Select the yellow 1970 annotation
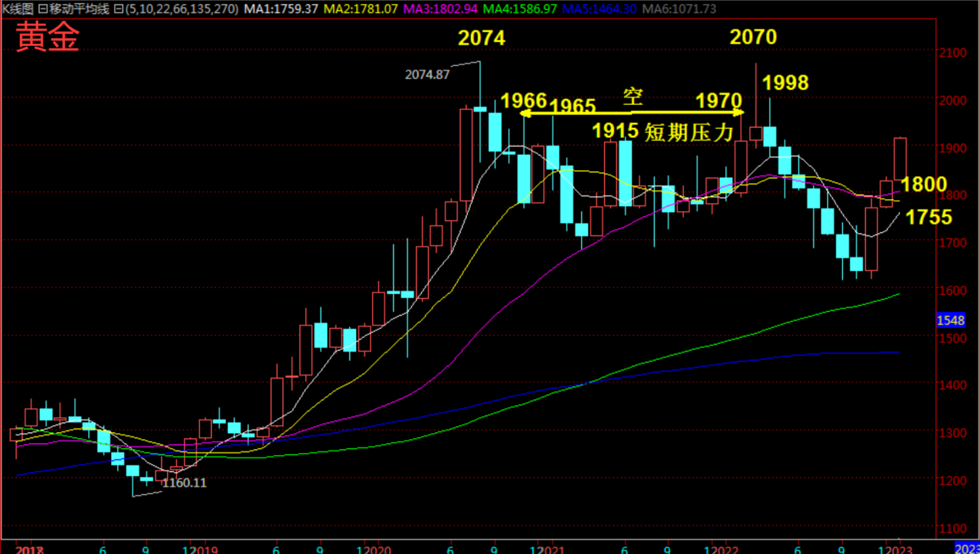This screenshot has height=554, width=980. click(719, 100)
